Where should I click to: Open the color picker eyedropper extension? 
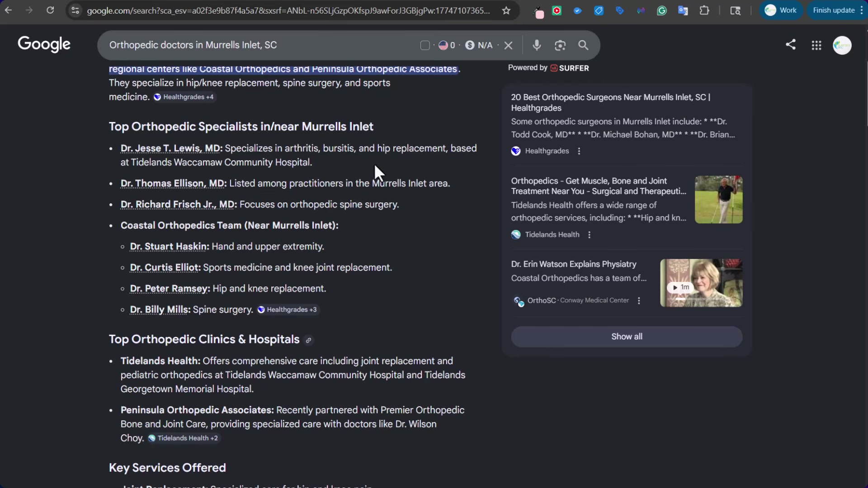pos(538,11)
